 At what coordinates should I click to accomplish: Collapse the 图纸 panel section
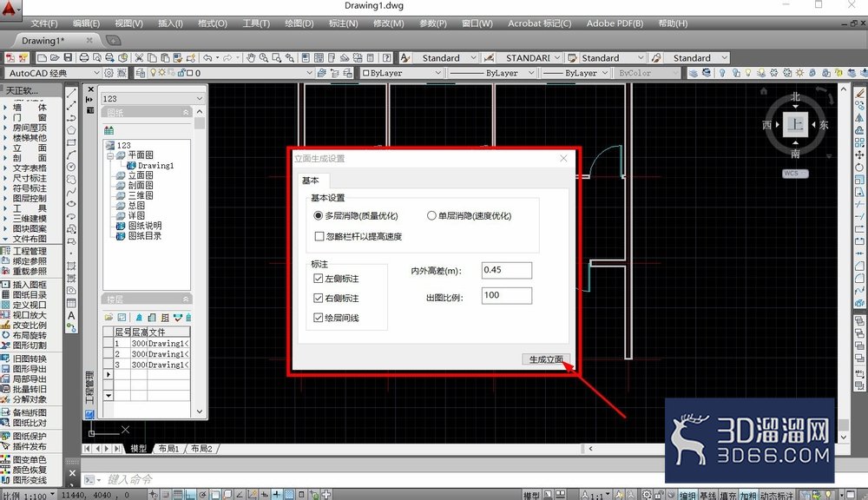[186, 112]
